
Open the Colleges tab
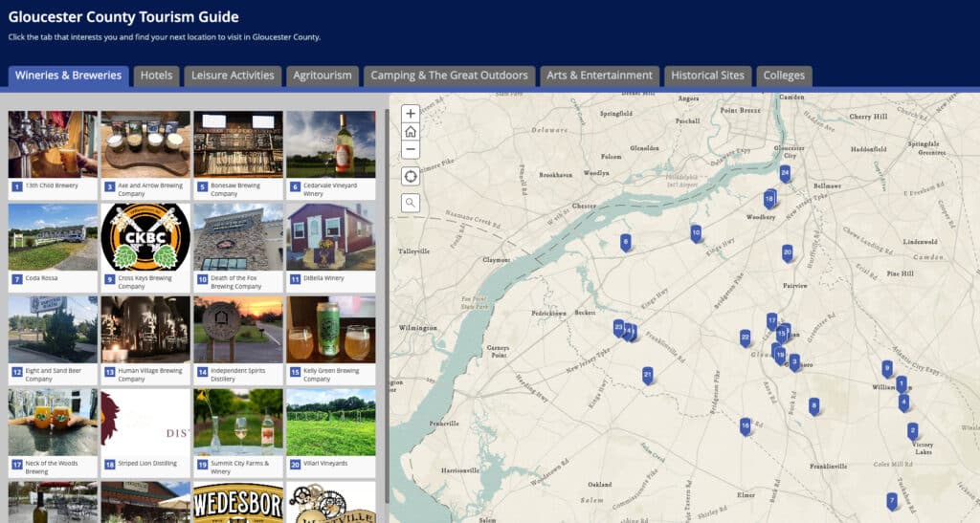click(785, 76)
